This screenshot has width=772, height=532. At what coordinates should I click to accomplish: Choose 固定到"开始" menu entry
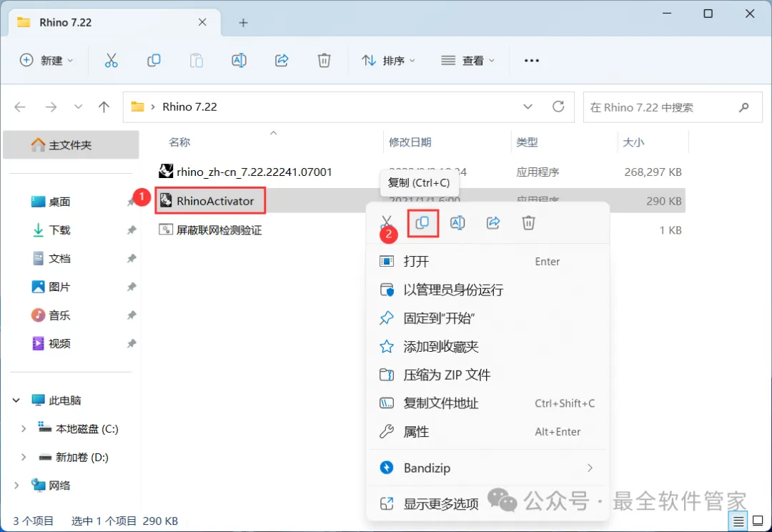coord(488,318)
